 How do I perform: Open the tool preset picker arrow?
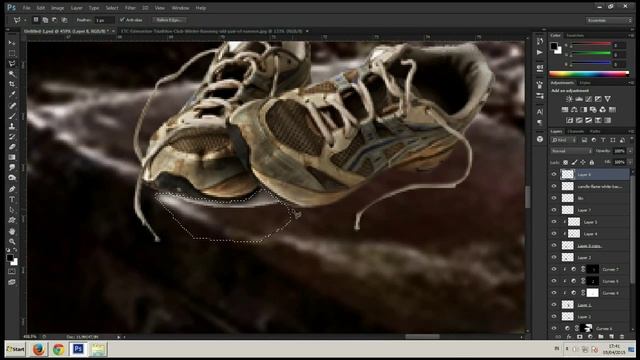(x=25, y=20)
